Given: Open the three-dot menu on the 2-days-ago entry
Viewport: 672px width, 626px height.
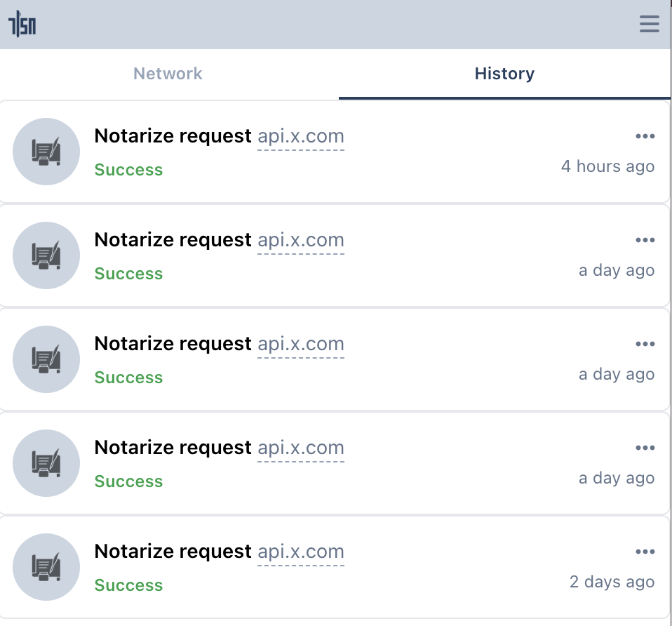Looking at the screenshot, I should click(x=645, y=551).
